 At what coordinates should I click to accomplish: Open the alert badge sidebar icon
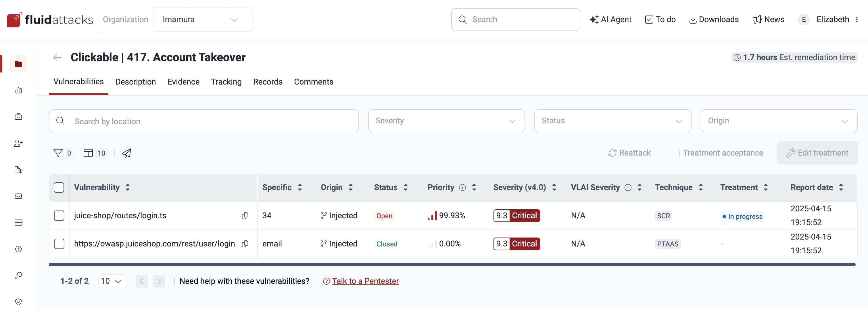(x=18, y=249)
